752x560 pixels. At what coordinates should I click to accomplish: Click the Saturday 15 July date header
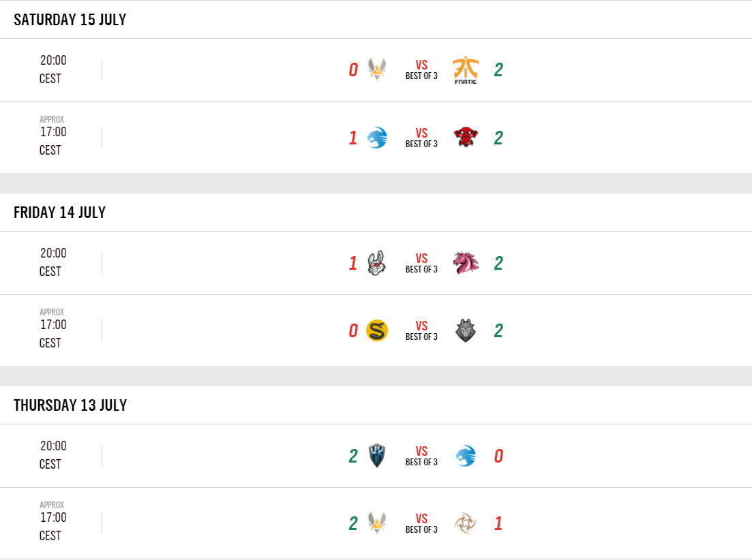(x=70, y=20)
